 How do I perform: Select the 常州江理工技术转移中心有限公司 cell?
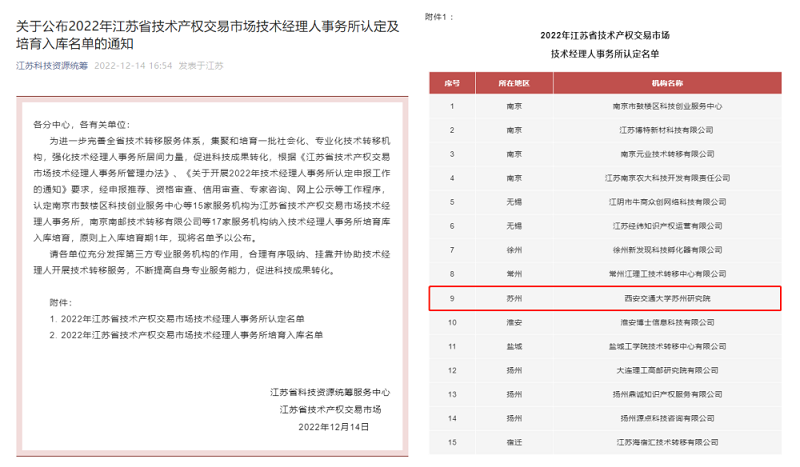pos(667,274)
